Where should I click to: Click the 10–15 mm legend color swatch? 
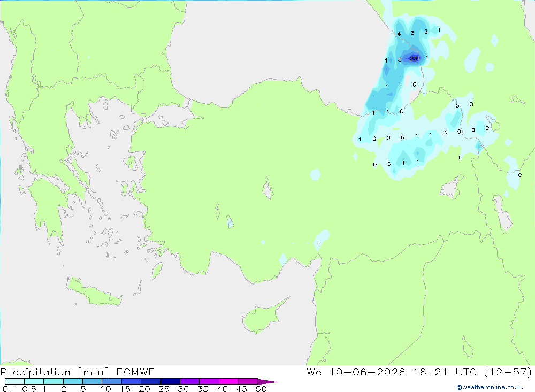(x=112, y=381)
